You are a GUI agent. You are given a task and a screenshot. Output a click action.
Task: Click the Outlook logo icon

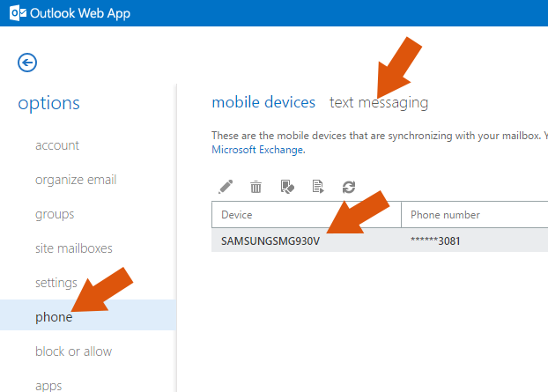coord(18,13)
